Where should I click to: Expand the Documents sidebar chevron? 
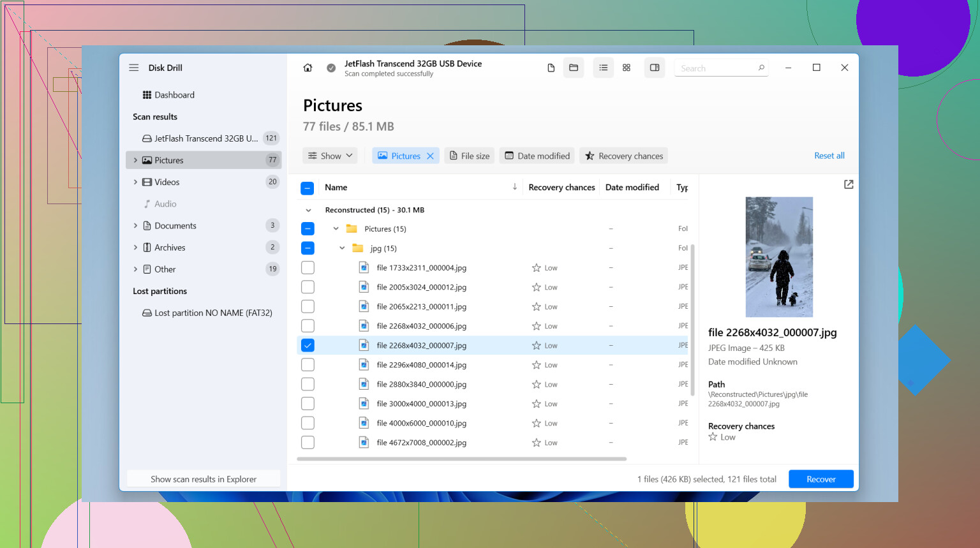135,226
